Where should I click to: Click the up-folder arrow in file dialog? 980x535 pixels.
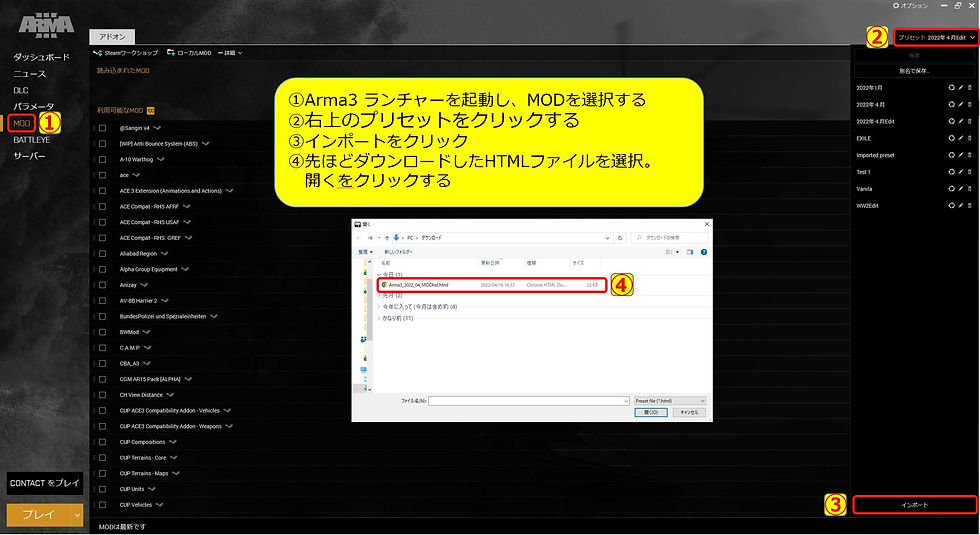pos(387,238)
